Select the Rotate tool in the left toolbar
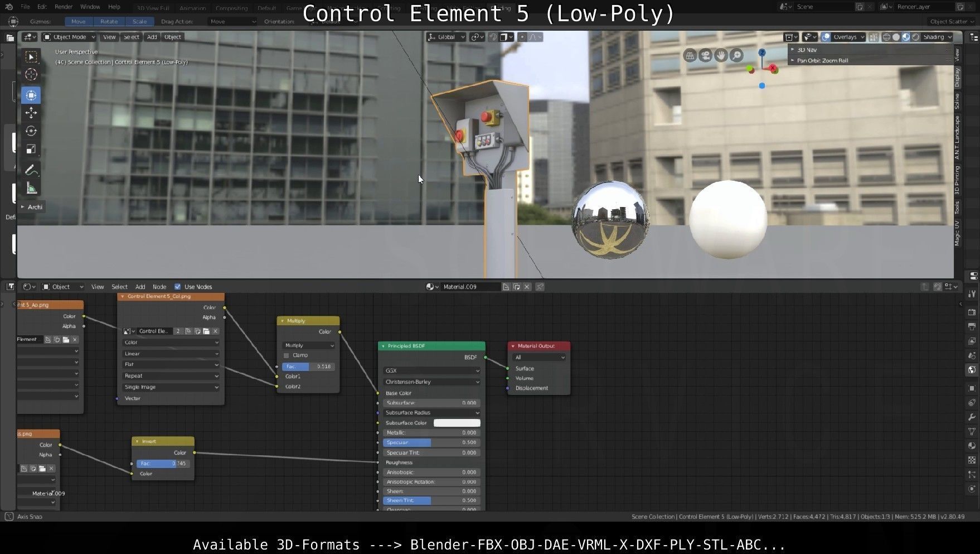 point(31,131)
